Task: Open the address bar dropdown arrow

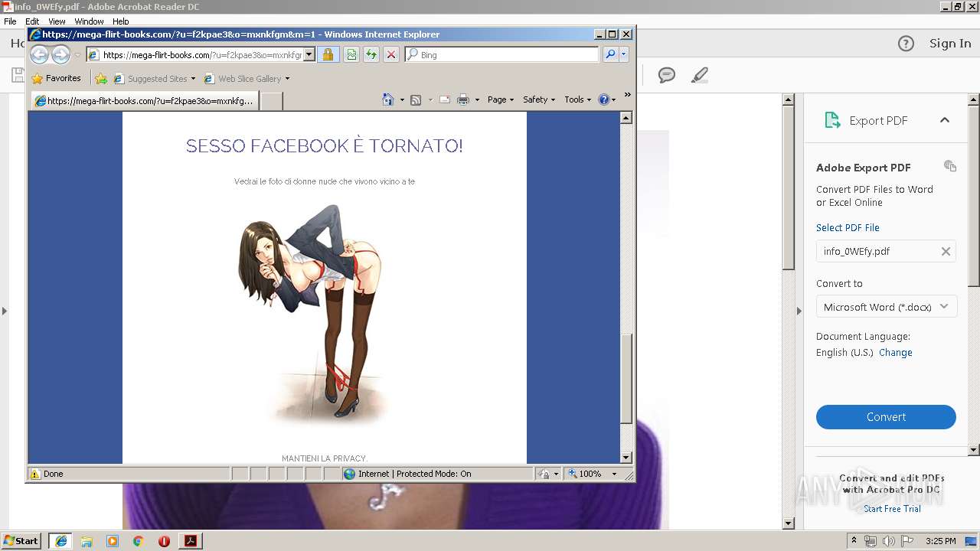Action: point(309,54)
